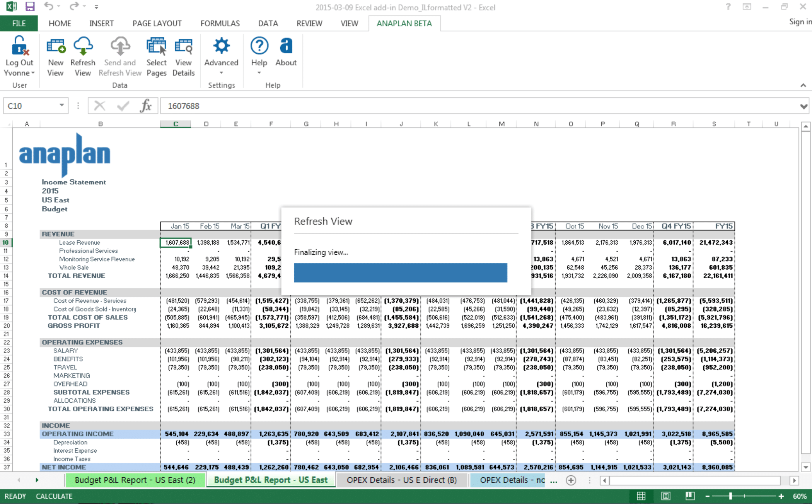Click the Refresh View ribbon icon
This screenshot has width=812, height=504.
coord(83,46)
